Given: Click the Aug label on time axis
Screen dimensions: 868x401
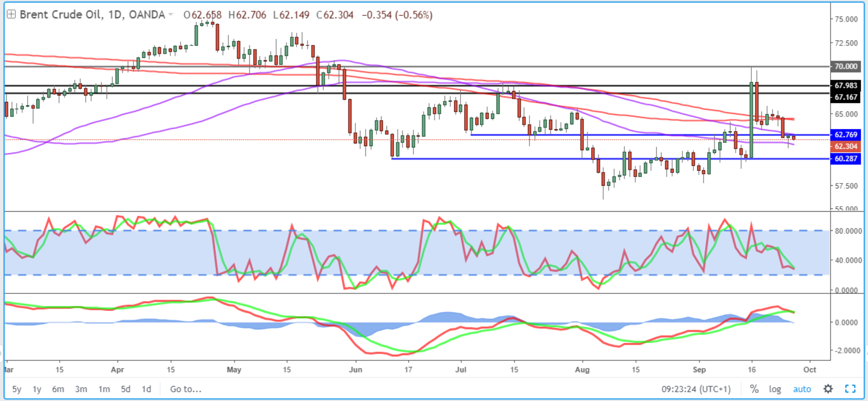Looking at the screenshot, I should (582, 370).
